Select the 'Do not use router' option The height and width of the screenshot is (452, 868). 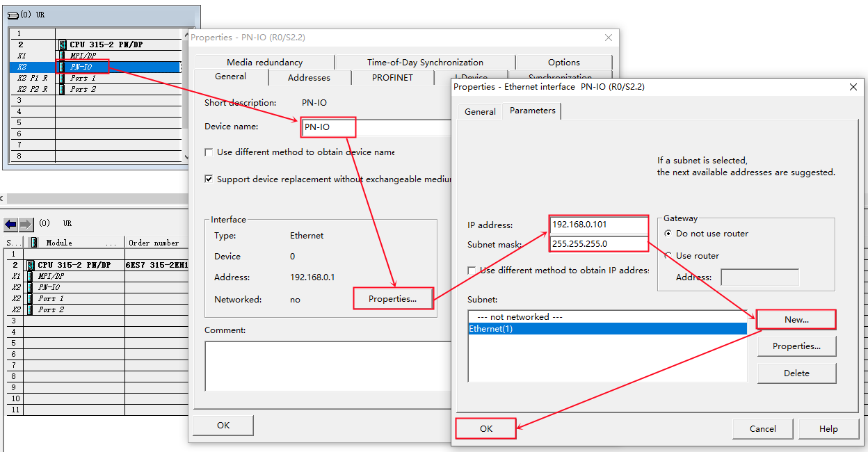click(x=668, y=234)
